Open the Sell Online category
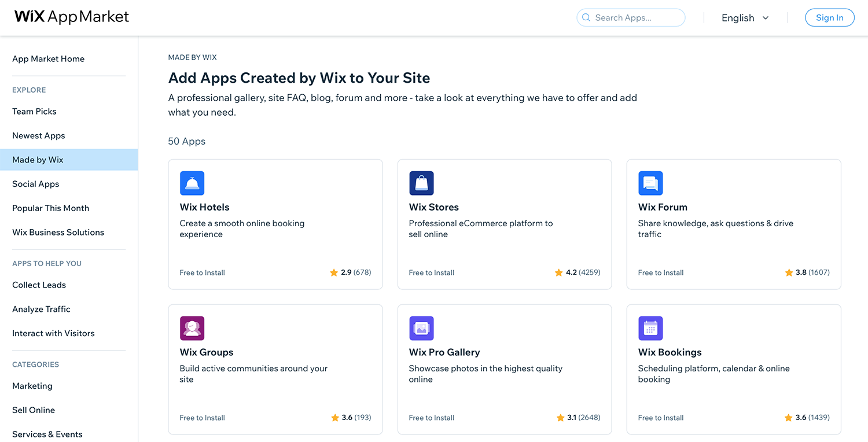The height and width of the screenshot is (442, 868). pyautogui.click(x=34, y=410)
